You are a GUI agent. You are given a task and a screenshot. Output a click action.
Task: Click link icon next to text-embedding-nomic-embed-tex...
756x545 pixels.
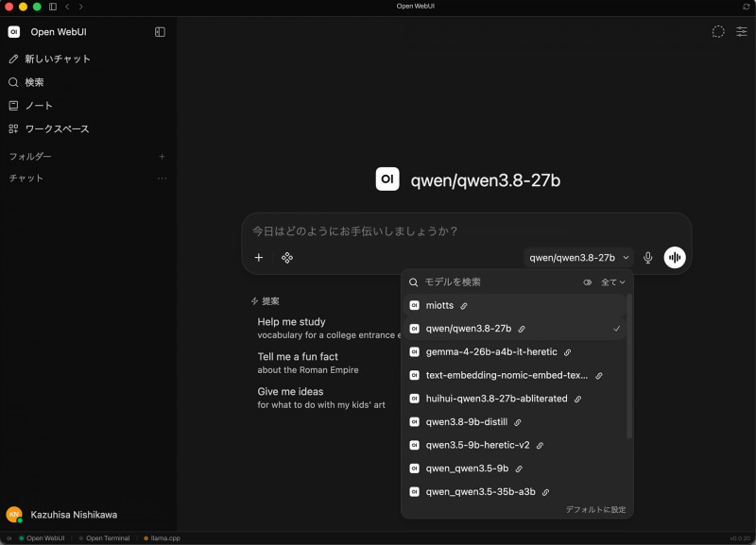point(599,376)
